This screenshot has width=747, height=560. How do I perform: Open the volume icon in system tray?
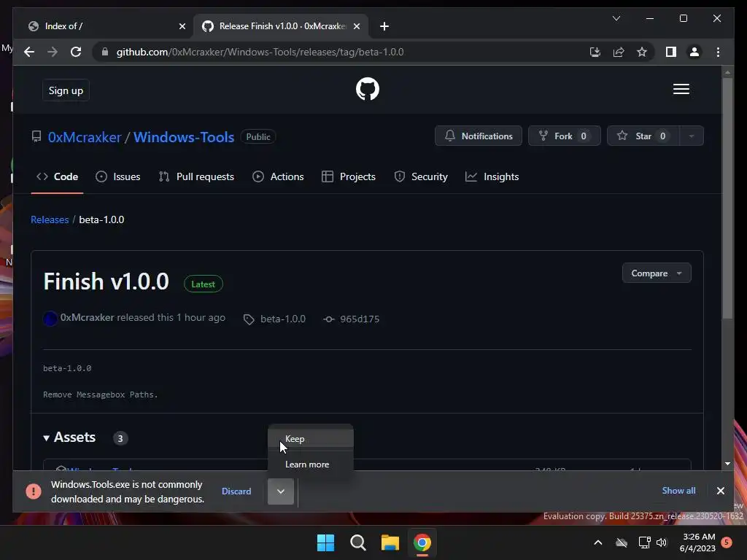tap(662, 542)
